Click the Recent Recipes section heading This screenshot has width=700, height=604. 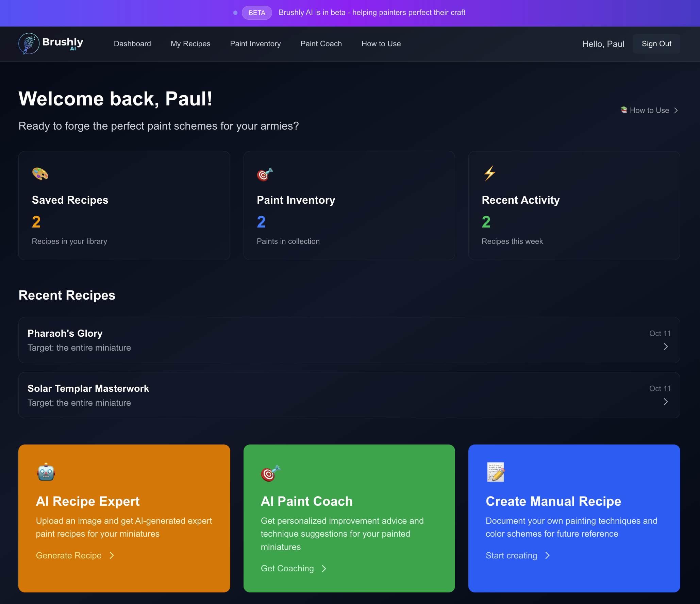coord(67,295)
